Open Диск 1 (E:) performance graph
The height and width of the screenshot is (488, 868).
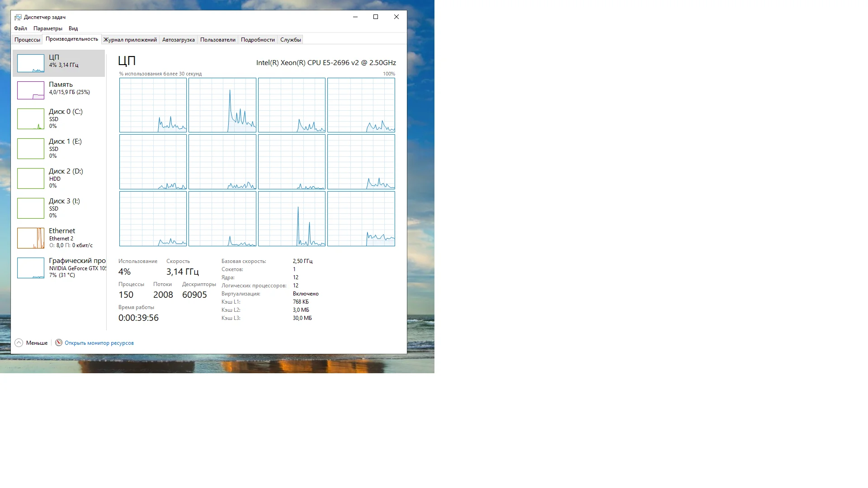31,149
